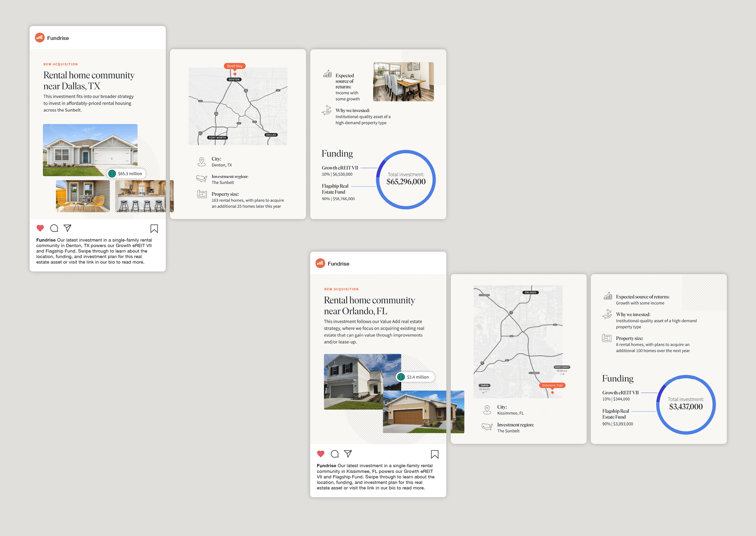Tap the Beall Way map pin label
This screenshot has width=756, height=536.
coord(234,66)
